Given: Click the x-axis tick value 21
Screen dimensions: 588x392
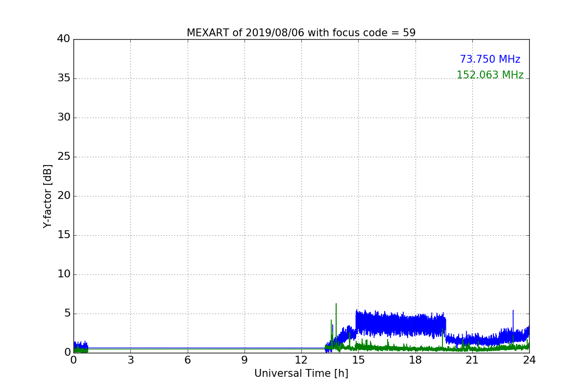Looking at the screenshot, I should click(472, 360).
